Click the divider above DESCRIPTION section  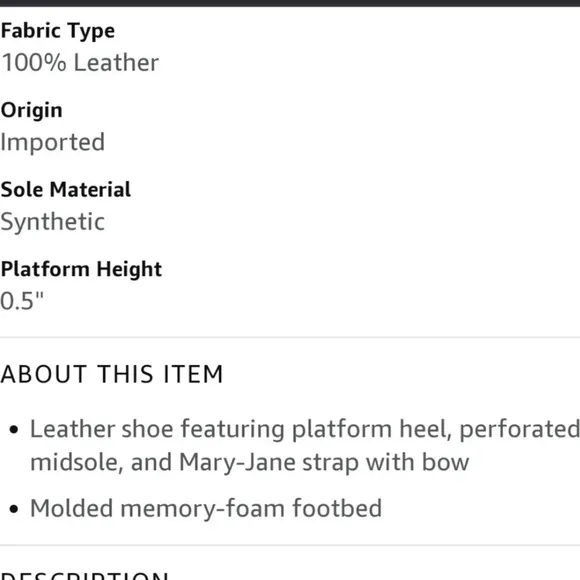[x=290, y=544]
